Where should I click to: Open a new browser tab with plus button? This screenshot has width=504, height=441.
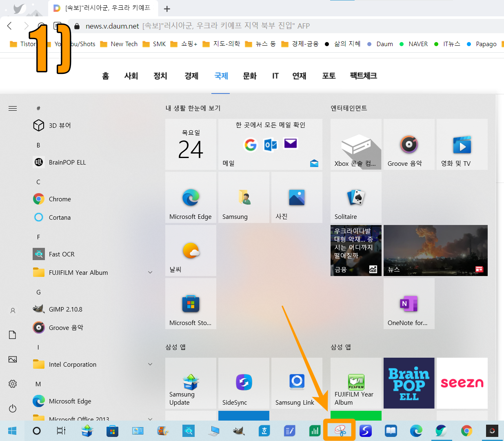tap(167, 9)
